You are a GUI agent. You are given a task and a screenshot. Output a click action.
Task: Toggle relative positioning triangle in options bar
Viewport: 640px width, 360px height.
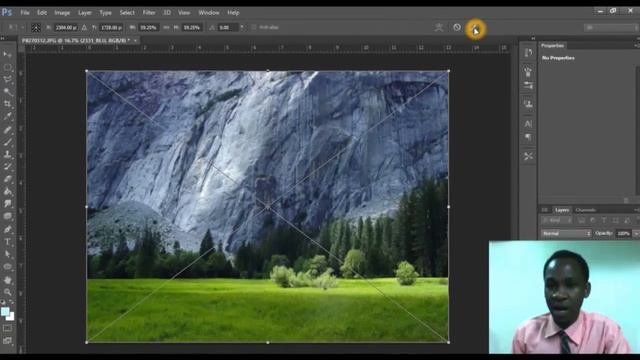coord(84,27)
